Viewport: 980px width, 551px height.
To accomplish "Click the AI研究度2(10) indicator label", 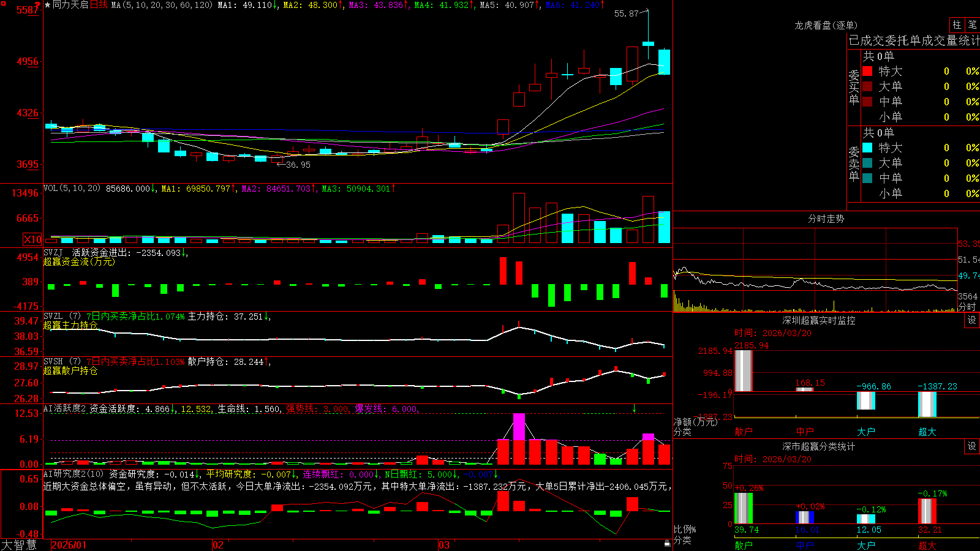I will pyautogui.click(x=73, y=474).
